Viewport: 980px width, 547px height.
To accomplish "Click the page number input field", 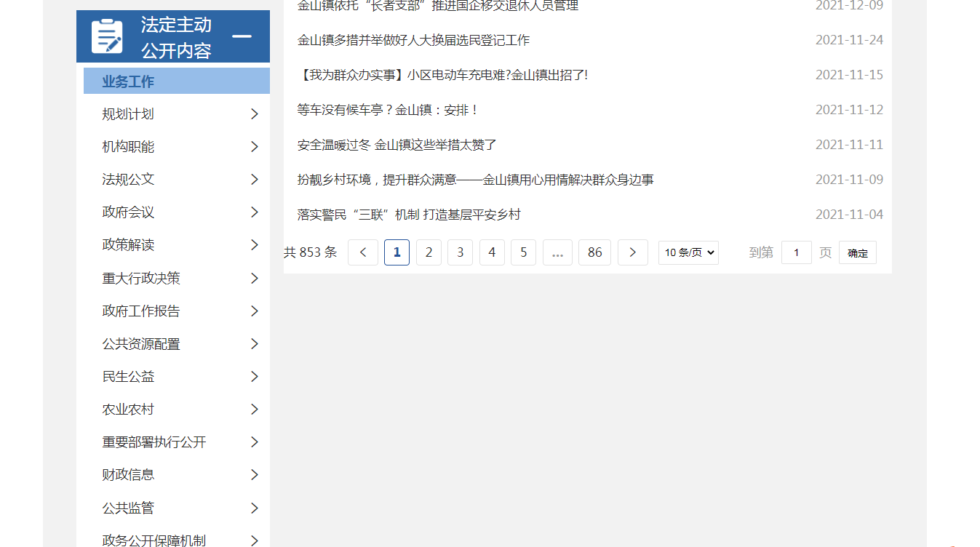I will coord(796,252).
